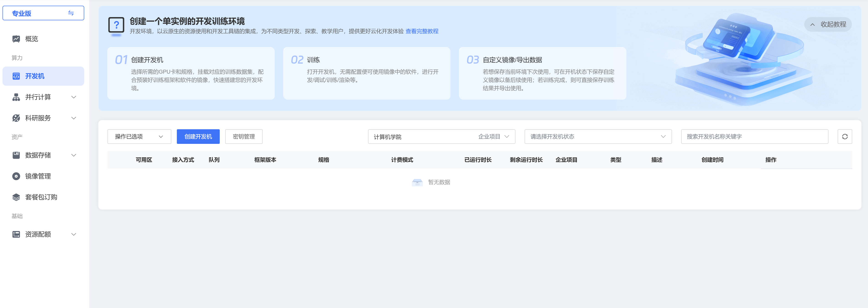
Task: Click the 基础 sidebar section label
Action: (17, 216)
